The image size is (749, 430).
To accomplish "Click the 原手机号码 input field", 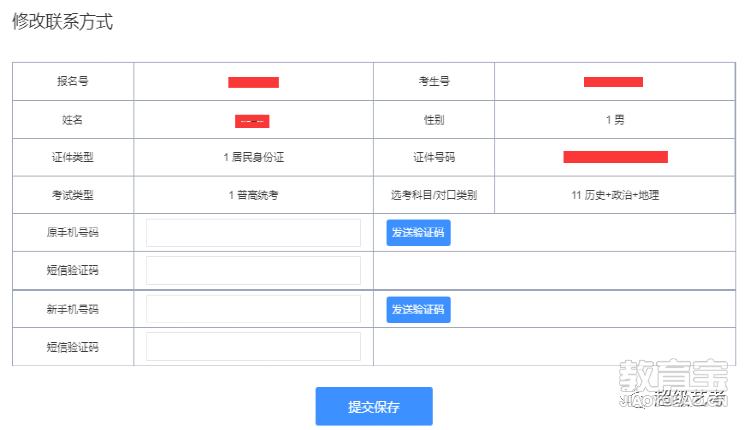I will [x=253, y=233].
